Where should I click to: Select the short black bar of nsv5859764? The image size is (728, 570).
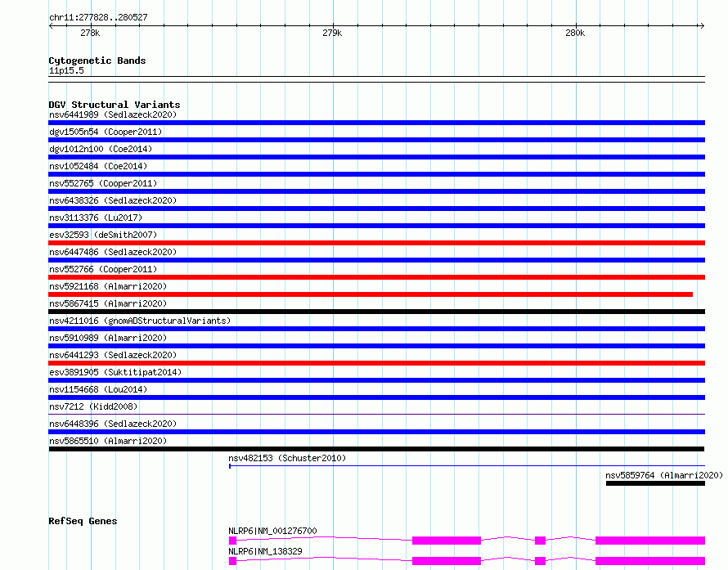655,483
